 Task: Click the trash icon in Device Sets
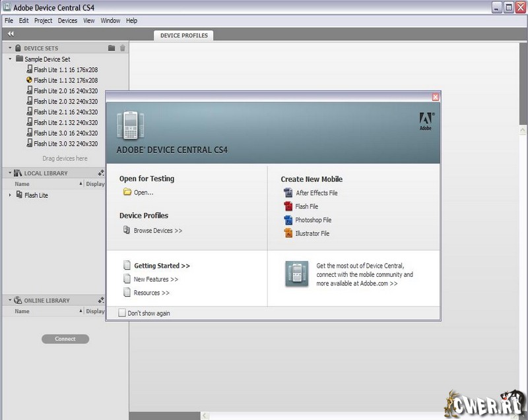tap(122, 48)
